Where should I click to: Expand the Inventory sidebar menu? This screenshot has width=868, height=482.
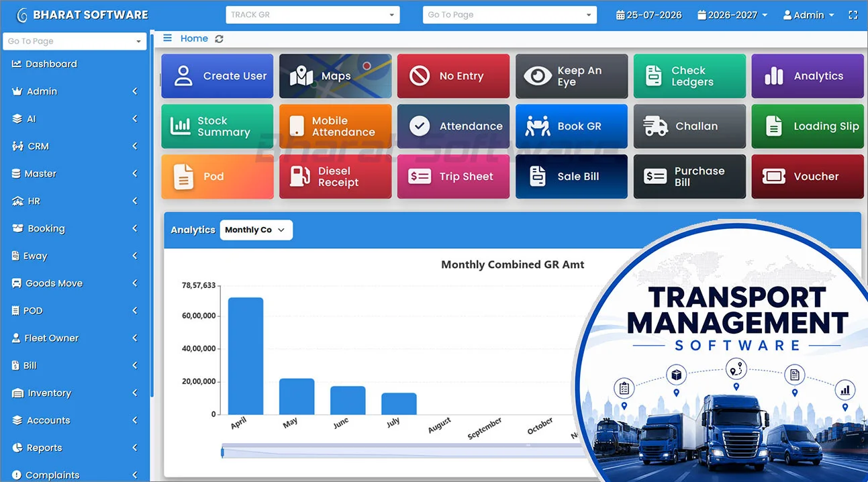(75, 393)
